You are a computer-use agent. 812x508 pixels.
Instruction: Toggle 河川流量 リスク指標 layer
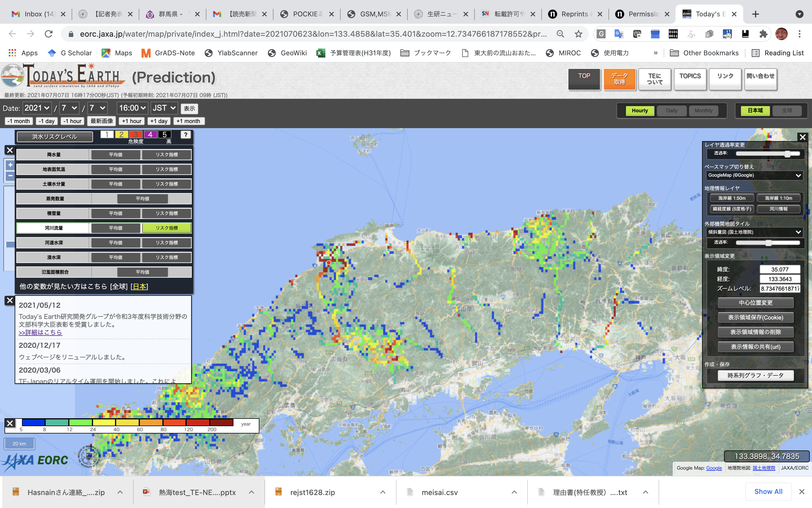coord(167,228)
